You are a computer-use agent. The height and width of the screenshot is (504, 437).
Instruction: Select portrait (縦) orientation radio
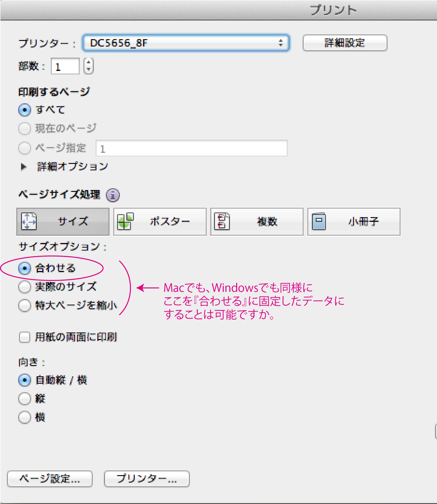25,398
